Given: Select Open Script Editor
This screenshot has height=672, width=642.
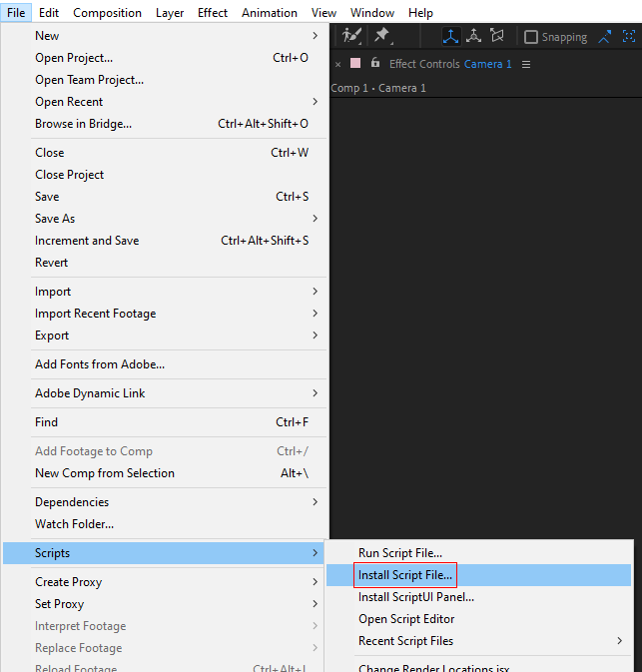Looking at the screenshot, I should coord(478,619).
